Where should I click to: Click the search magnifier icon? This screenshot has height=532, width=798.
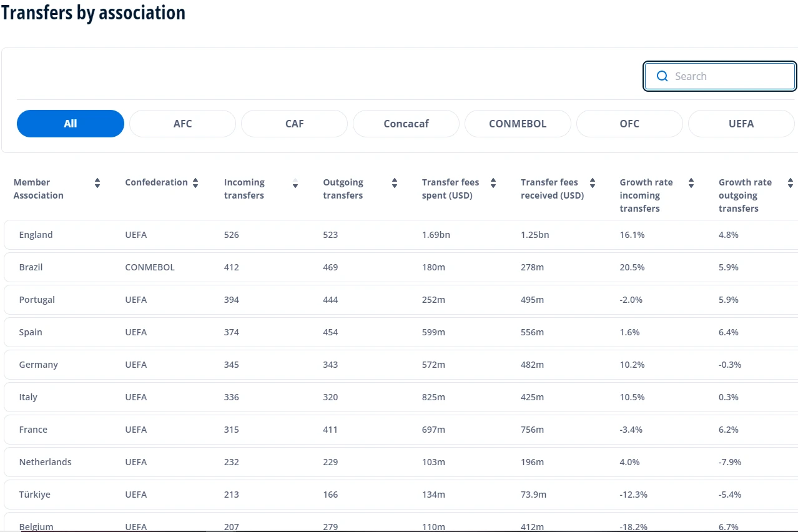pos(662,76)
